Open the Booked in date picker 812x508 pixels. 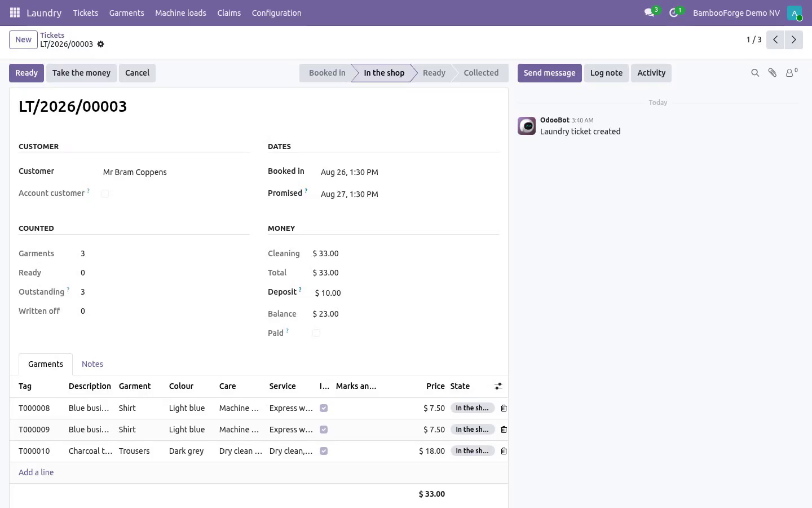pos(409,172)
